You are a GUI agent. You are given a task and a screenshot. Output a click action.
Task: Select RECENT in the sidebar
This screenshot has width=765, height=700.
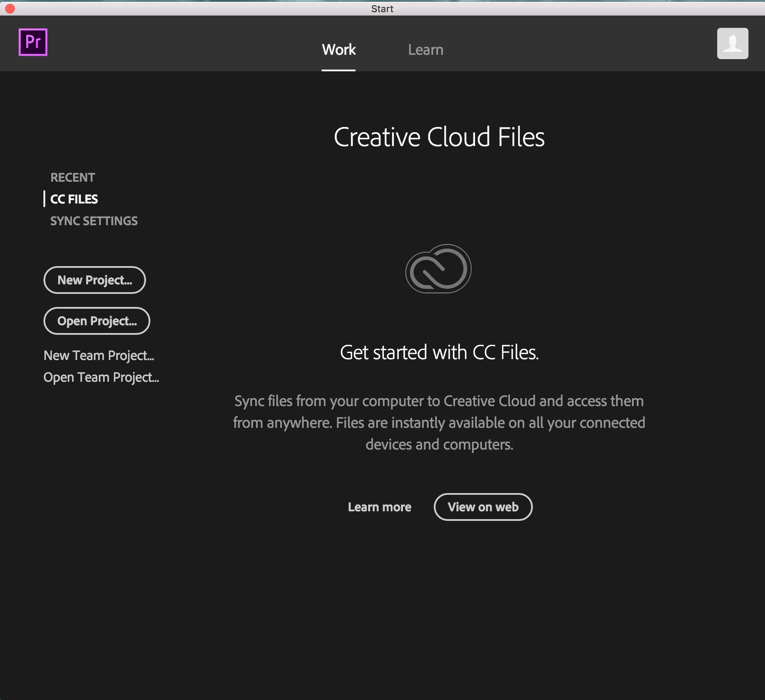73,177
